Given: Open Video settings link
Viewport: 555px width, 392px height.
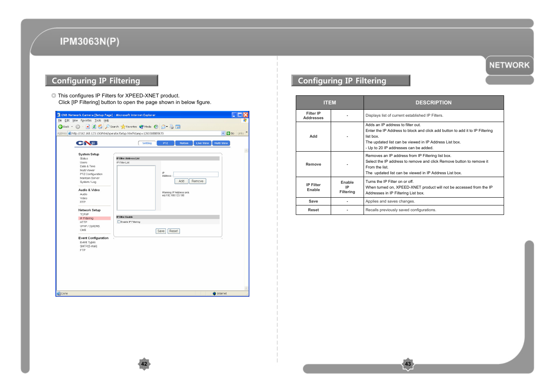Looking at the screenshot, I should click(x=83, y=198).
